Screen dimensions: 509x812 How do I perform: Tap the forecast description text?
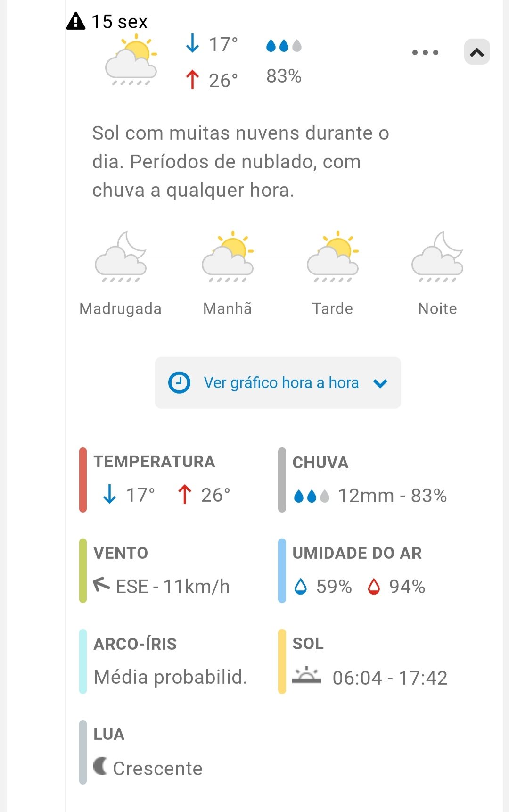coord(240,162)
